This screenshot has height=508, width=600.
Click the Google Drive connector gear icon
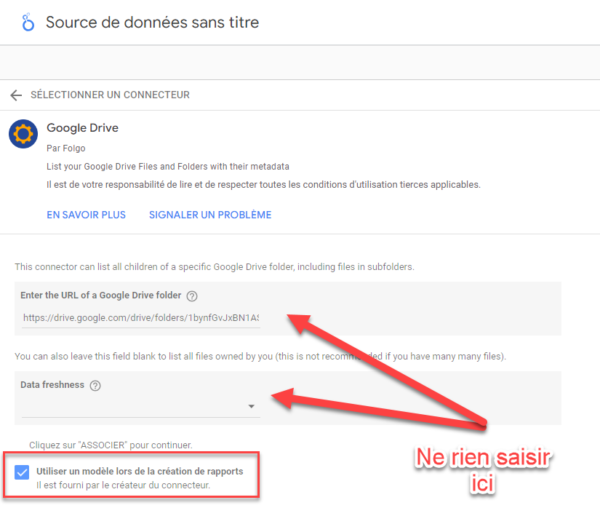23,134
